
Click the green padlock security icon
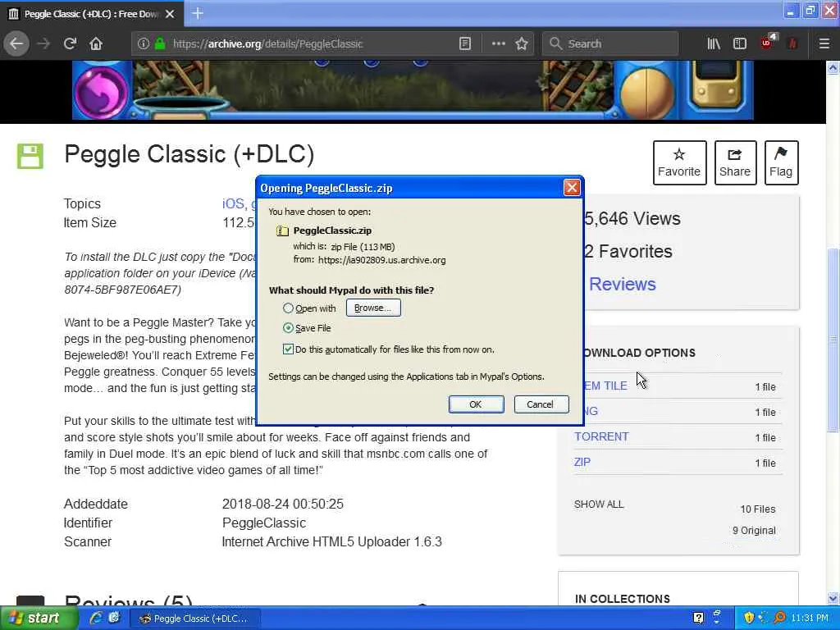(x=160, y=44)
